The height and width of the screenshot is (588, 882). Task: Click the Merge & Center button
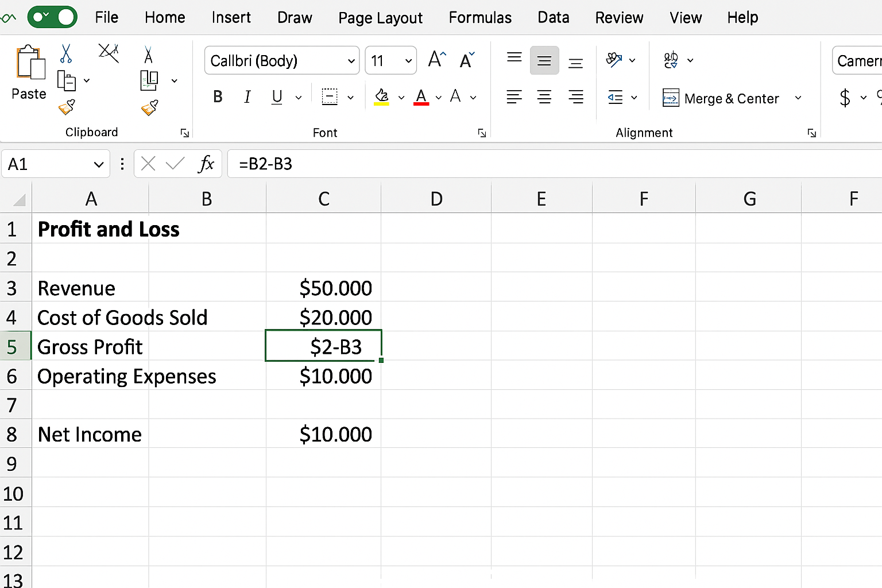721,98
